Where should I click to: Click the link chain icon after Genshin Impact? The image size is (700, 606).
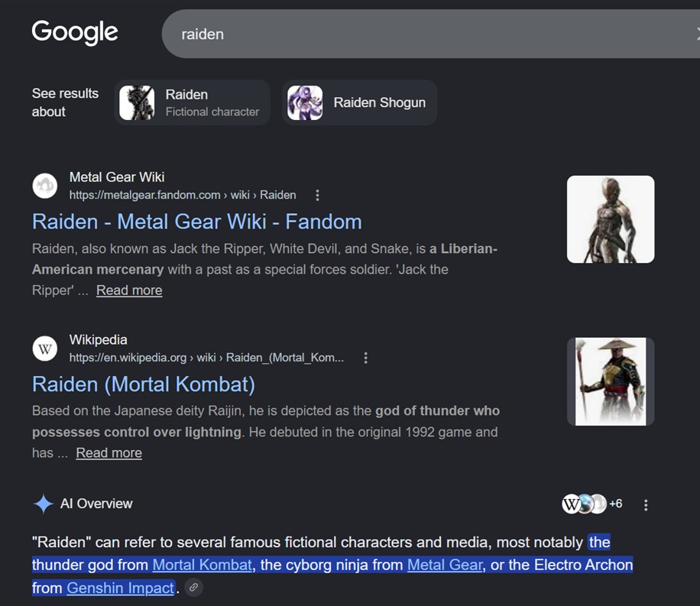193,587
